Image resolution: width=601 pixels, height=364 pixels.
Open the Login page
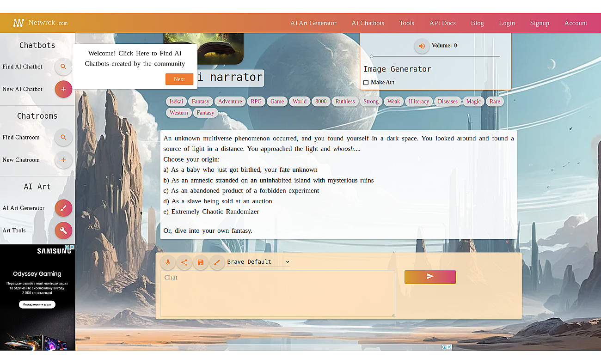507,23
